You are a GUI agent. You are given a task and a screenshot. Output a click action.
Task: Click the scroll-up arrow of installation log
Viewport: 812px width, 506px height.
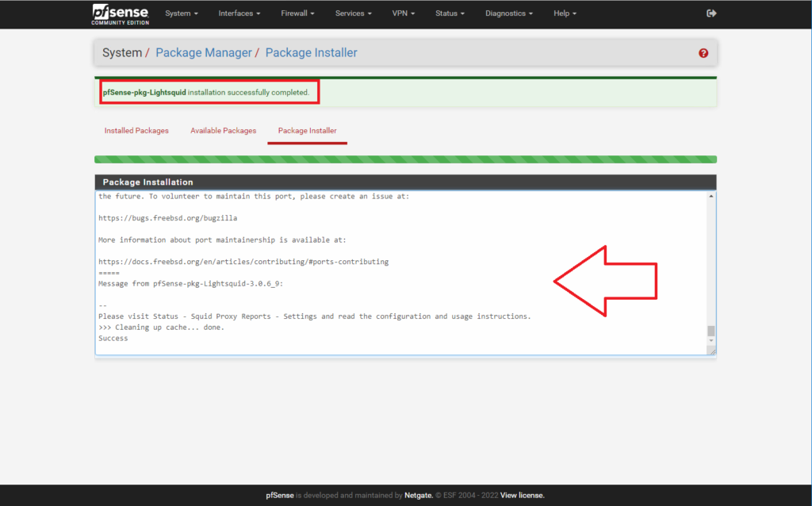[711, 196]
